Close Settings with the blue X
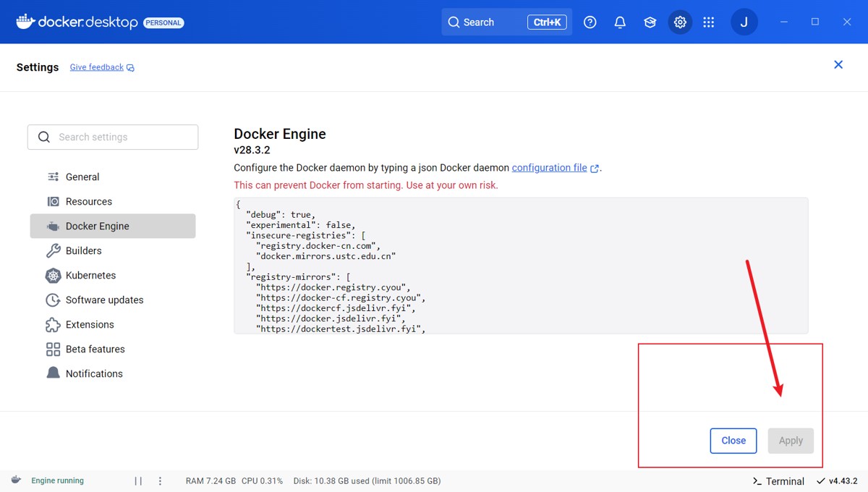Screen dimensions: 868x492 (838, 65)
